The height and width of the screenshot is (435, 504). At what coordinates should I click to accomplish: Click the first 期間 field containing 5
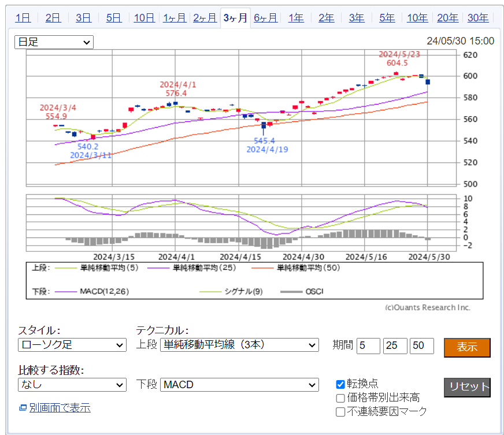coord(368,346)
